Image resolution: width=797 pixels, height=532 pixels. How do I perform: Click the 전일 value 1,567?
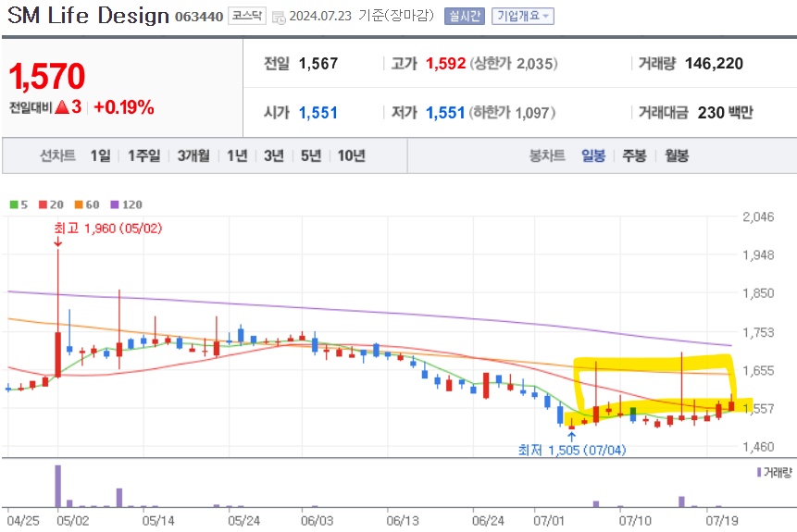(318, 64)
